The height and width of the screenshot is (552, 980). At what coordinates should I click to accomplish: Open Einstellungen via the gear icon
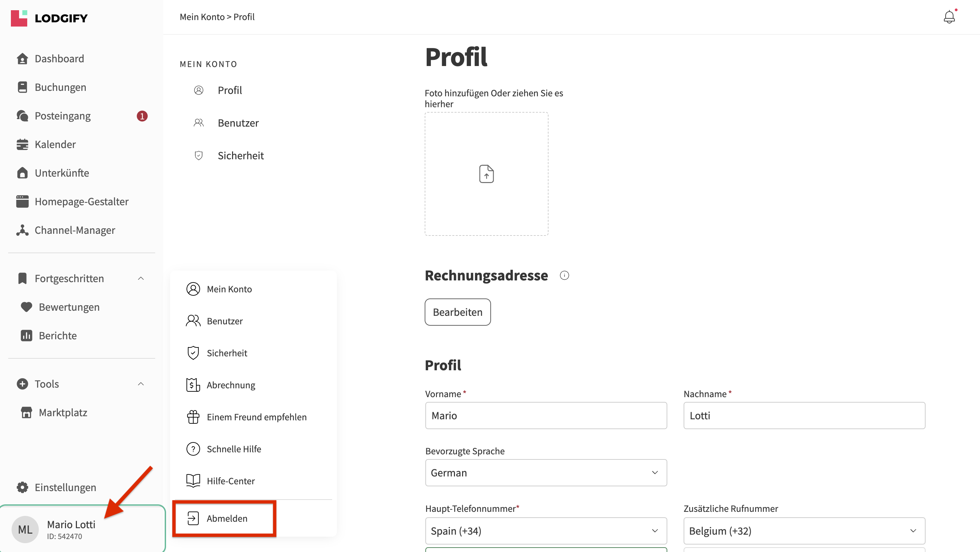pyautogui.click(x=22, y=487)
